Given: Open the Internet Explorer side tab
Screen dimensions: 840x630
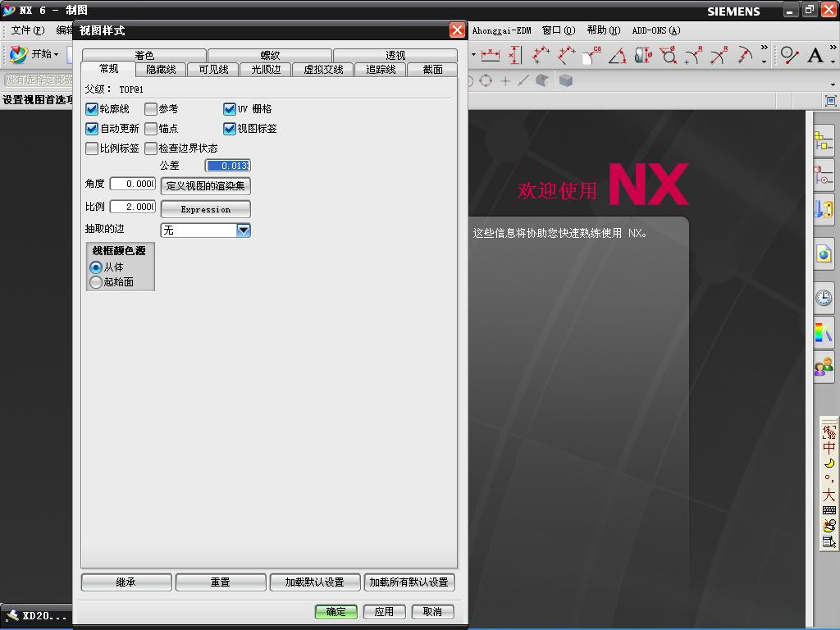Looking at the screenshot, I should [x=824, y=254].
